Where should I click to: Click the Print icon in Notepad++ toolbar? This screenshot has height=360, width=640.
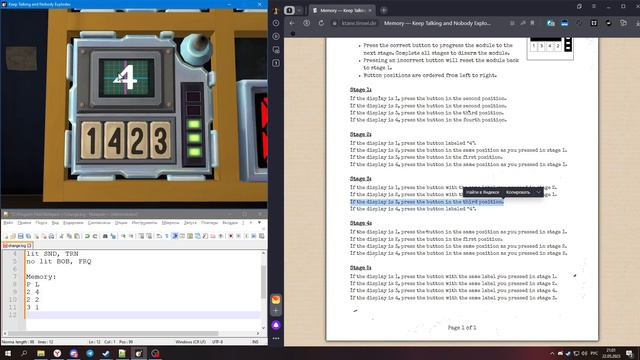51,236
